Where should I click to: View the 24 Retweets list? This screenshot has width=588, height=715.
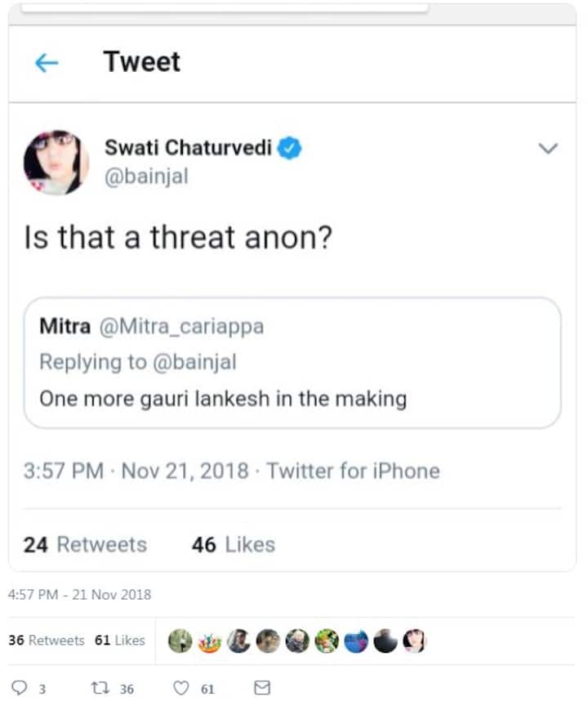tap(85, 544)
